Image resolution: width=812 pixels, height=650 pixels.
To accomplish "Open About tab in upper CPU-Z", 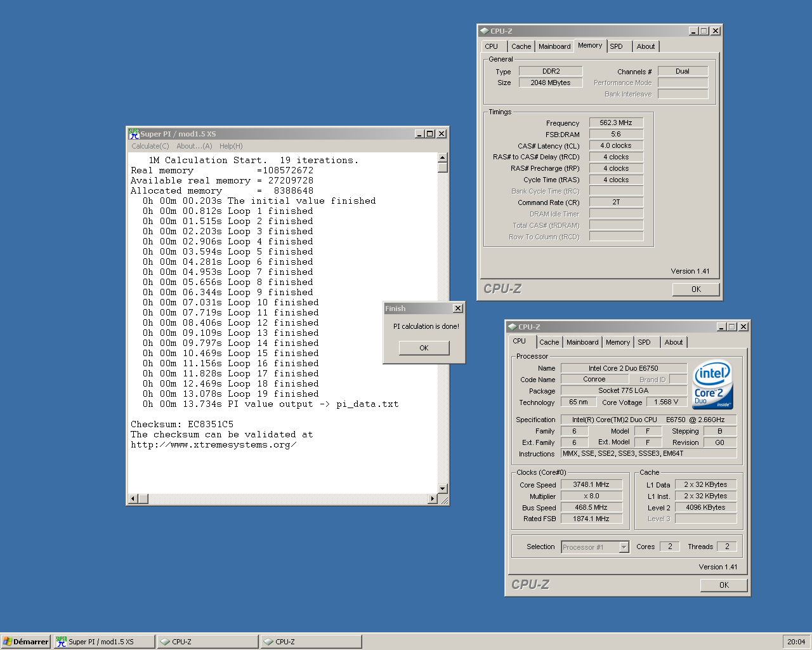I will tap(646, 46).
